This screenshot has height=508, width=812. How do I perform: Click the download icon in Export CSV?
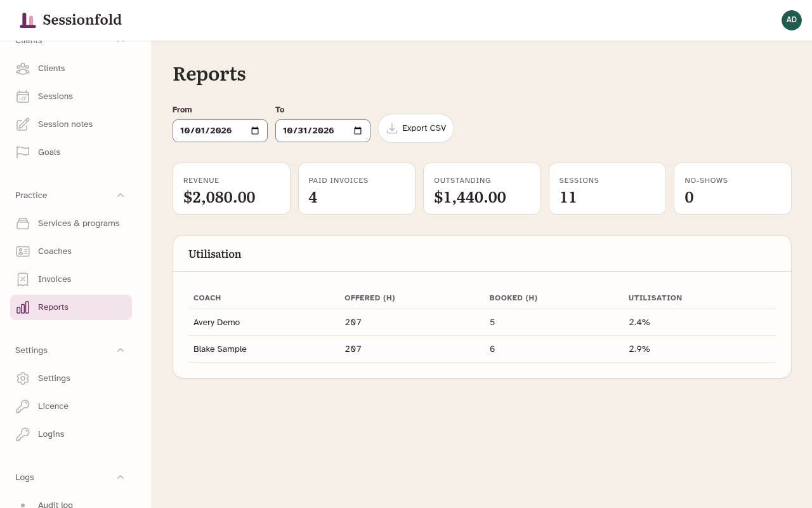click(392, 128)
